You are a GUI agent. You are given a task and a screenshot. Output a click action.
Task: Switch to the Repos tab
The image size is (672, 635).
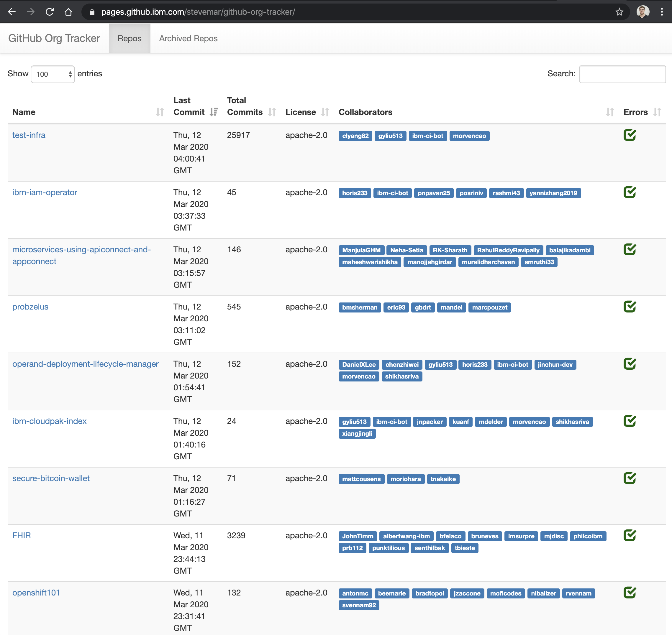130,38
